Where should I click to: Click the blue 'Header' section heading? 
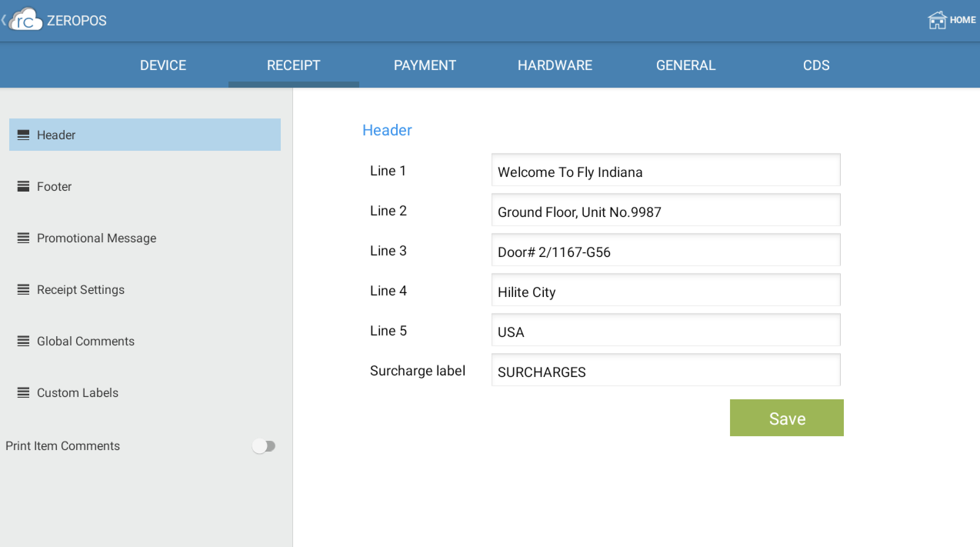click(387, 130)
